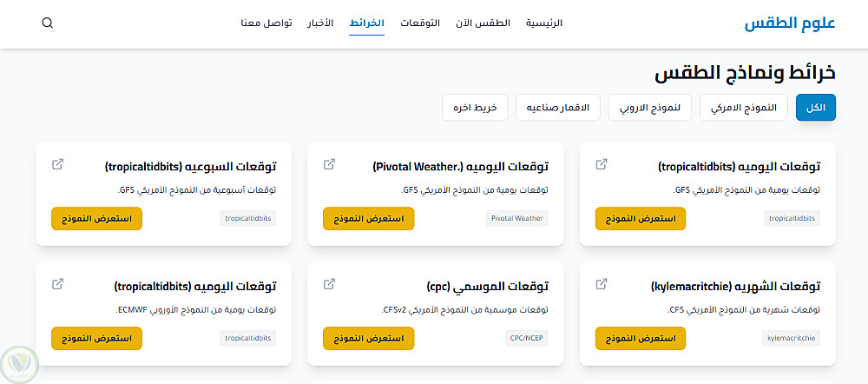Open تواصل معنا page from navigation
Viewport: 868px width, 384px height.
(266, 23)
